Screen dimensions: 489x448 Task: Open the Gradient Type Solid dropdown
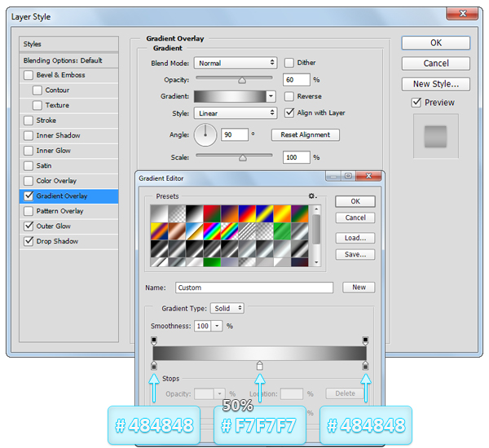(x=227, y=309)
